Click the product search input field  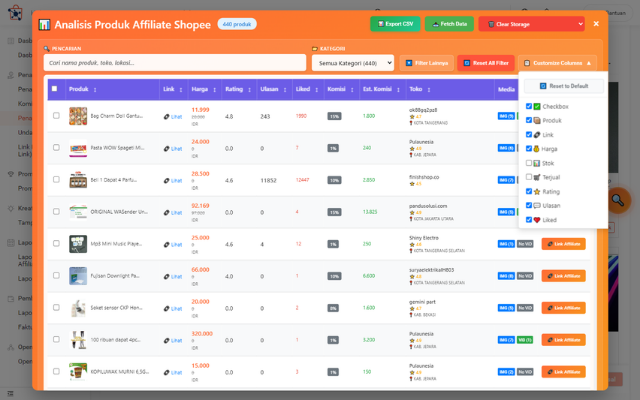[175, 63]
